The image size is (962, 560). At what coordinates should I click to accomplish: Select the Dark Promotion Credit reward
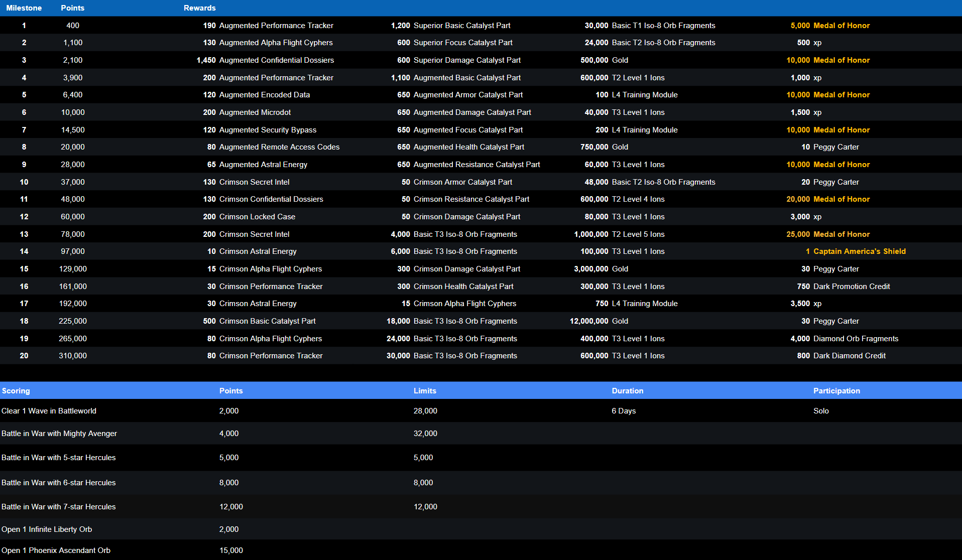[851, 287]
